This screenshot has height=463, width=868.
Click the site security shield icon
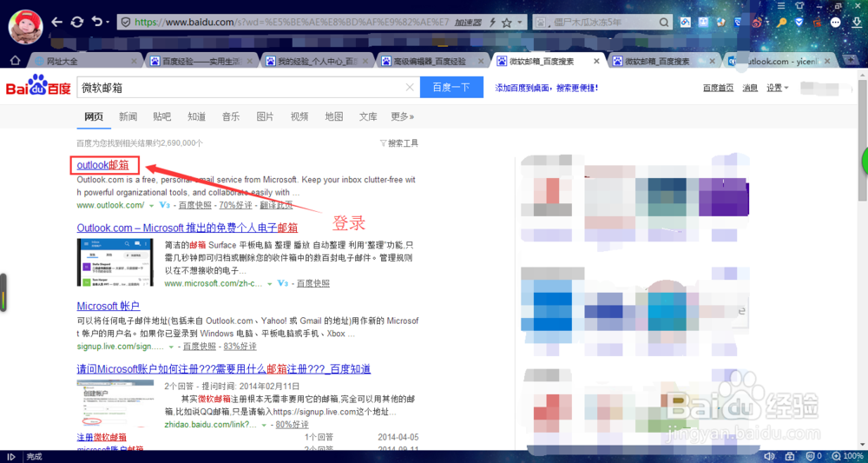126,23
